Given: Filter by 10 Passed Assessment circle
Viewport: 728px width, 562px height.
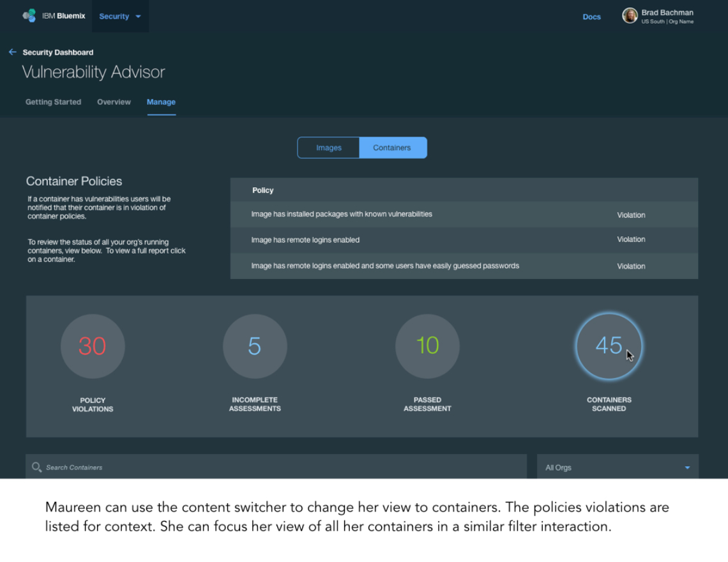Looking at the screenshot, I should (x=427, y=346).
